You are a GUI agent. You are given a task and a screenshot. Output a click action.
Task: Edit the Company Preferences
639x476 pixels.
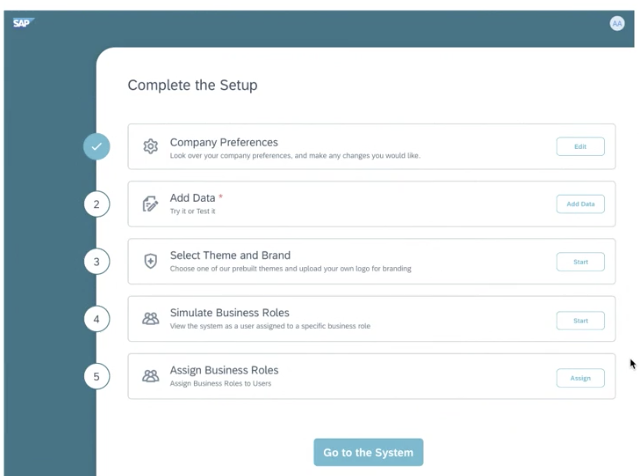pyautogui.click(x=580, y=146)
